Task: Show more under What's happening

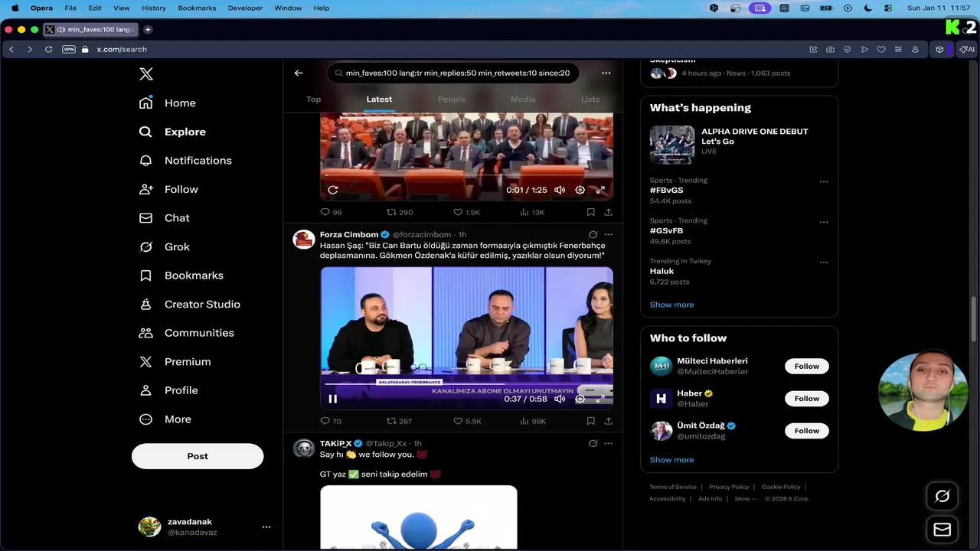Action: point(671,305)
